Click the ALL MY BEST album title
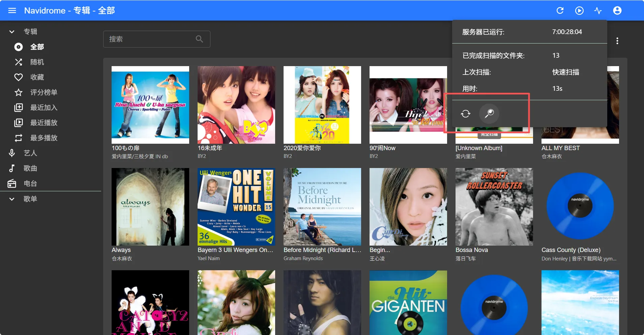Viewport: 644px width, 335px height. (561, 148)
